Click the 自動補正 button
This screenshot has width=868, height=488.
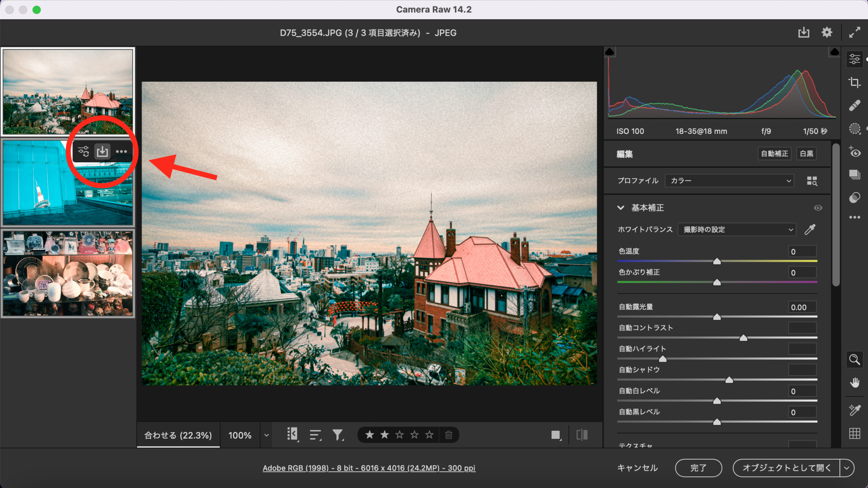click(774, 153)
